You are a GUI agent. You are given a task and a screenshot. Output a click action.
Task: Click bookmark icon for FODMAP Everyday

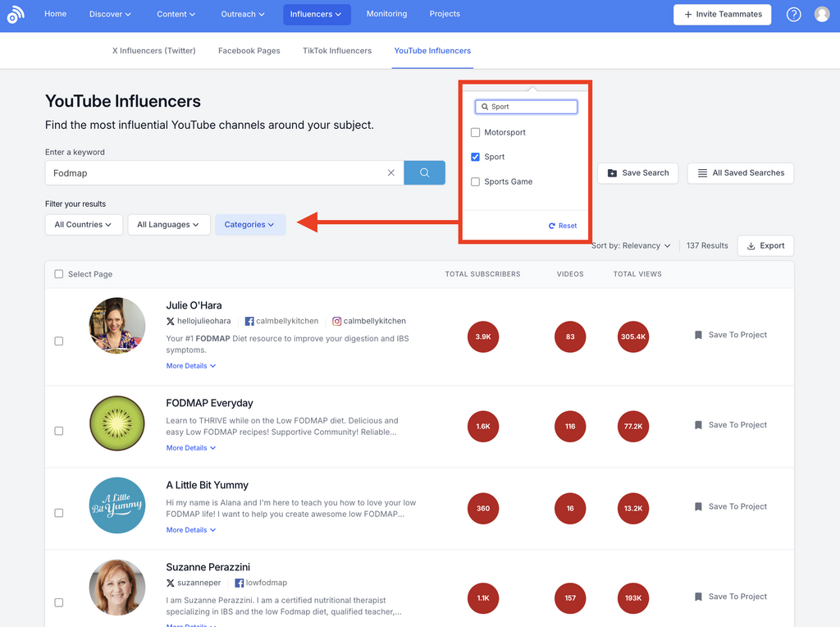click(698, 425)
